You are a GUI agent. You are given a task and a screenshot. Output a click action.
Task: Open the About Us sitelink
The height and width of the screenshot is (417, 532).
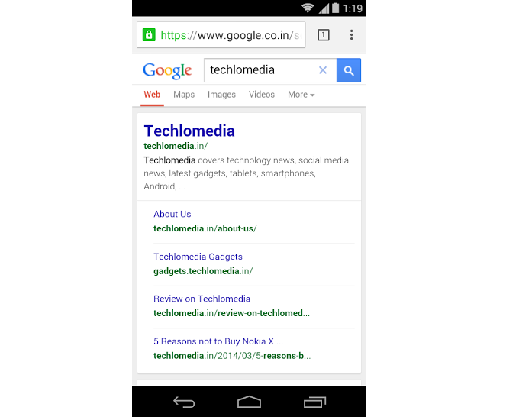[172, 214]
